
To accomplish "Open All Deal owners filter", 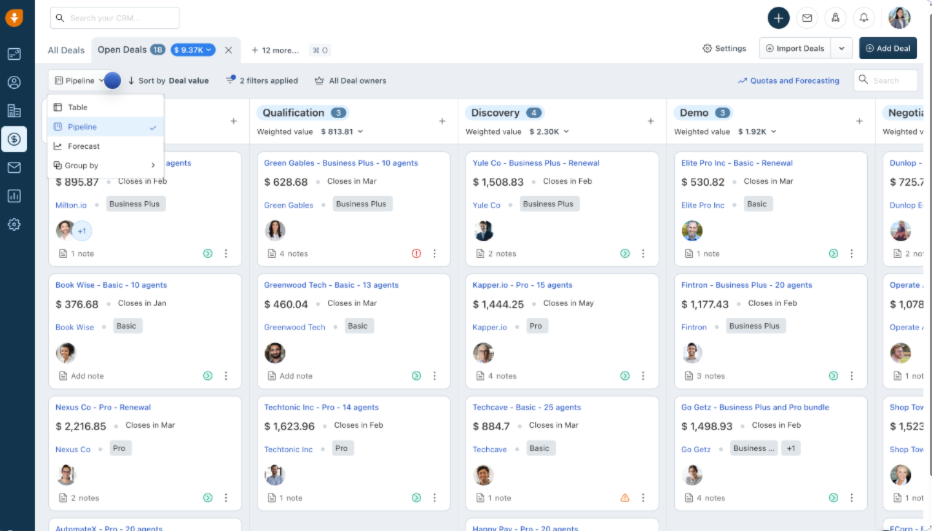I will [351, 80].
